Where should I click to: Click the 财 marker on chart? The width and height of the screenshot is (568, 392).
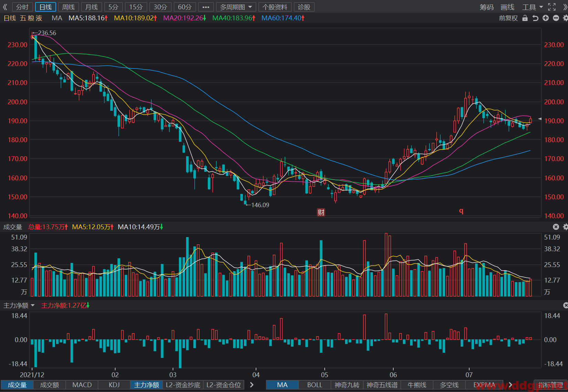[321, 212]
